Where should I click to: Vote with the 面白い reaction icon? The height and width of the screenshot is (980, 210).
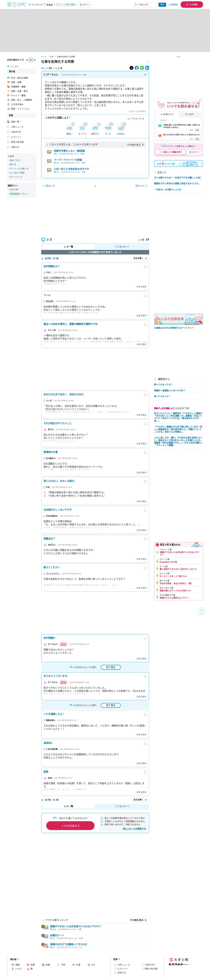point(69,128)
